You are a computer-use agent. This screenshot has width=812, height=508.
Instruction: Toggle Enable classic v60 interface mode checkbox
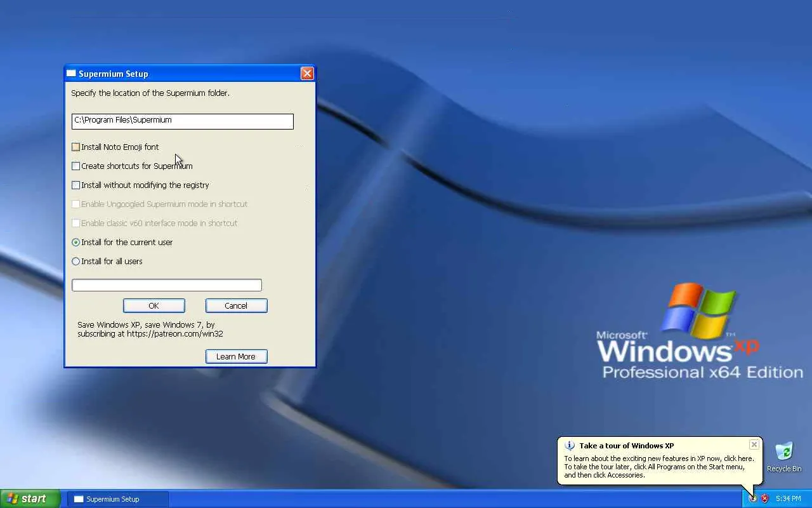coord(76,224)
